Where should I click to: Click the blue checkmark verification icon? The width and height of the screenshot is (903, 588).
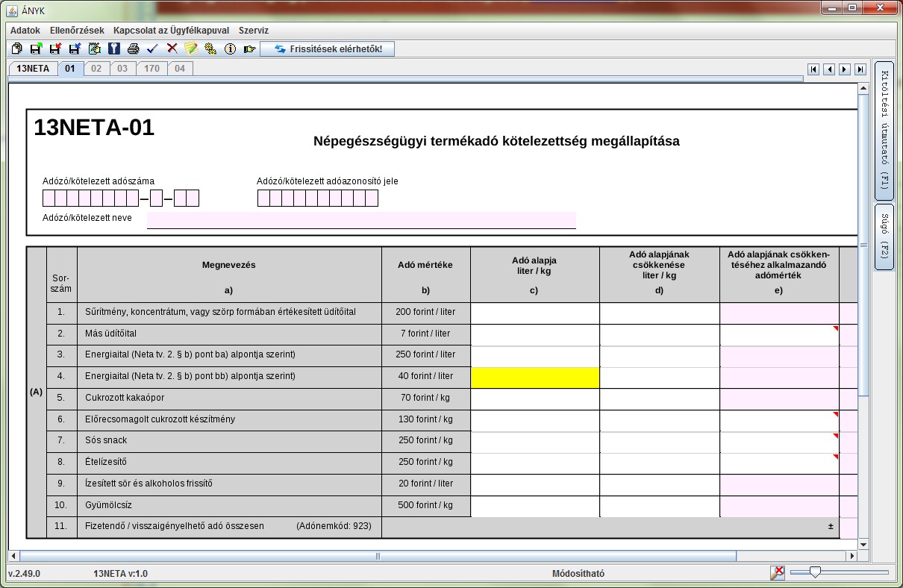click(x=152, y=49)
